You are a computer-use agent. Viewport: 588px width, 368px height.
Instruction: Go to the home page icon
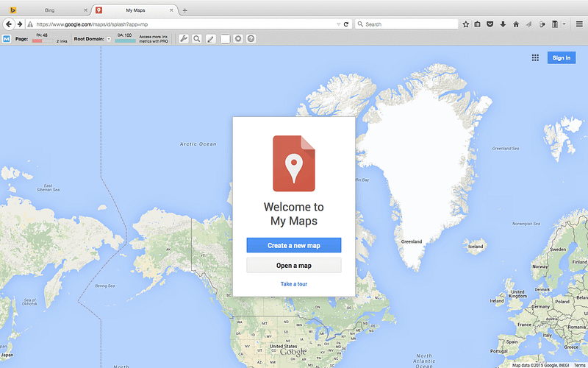[x=516, y=24]
